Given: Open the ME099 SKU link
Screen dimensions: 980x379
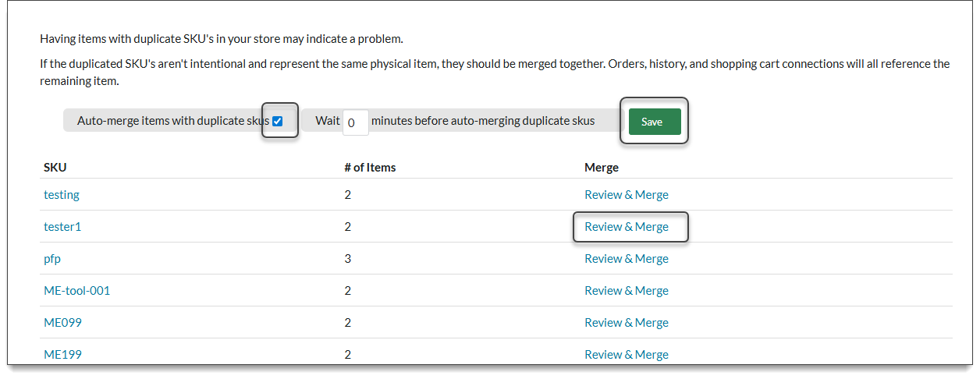Looking at the screenshot, I should coord(63,323).
